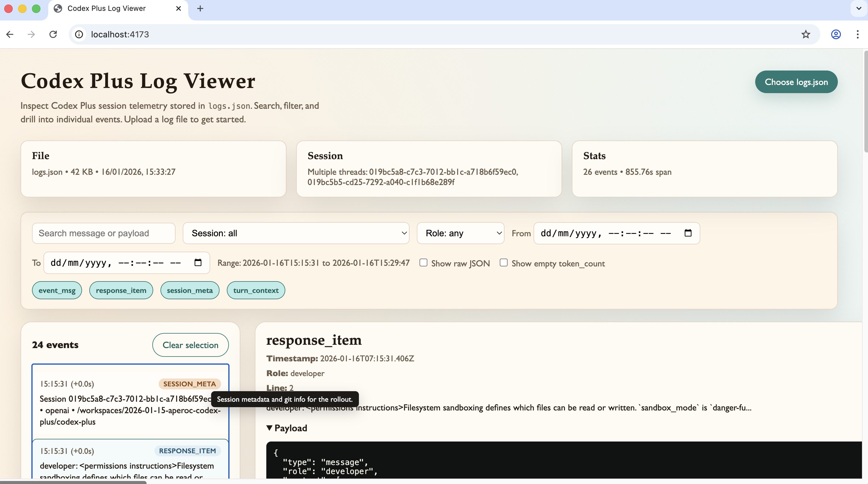Open the Chrome three-dot menu
The image size is (868, 484).
click(857, 34)
